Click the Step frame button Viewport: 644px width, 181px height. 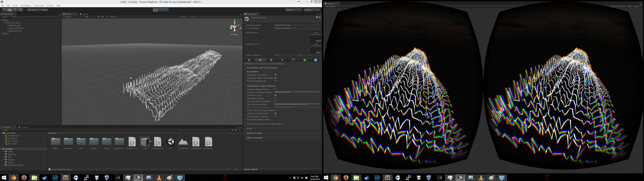166,10
